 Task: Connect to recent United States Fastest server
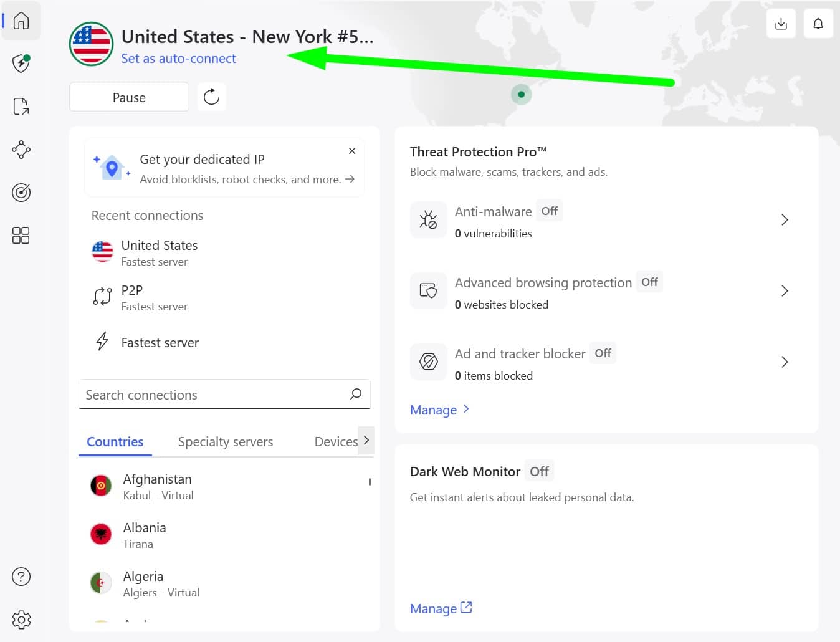click(224, 252)
